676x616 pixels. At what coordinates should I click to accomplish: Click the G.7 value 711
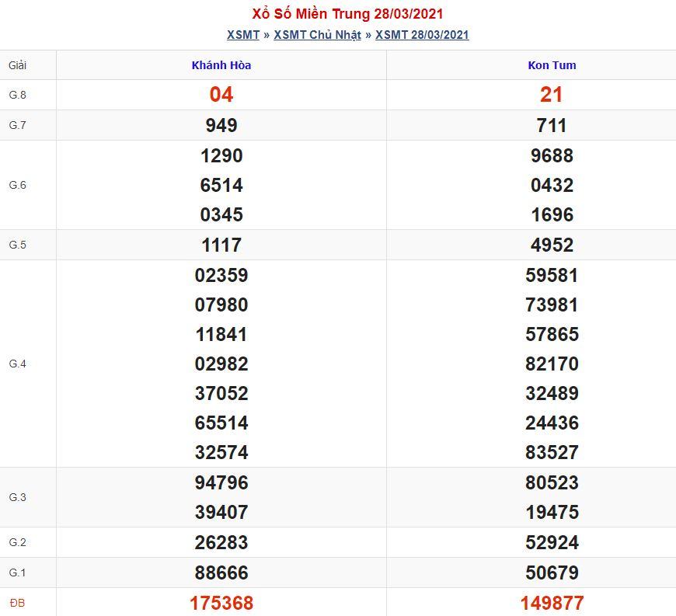[552, 125]
